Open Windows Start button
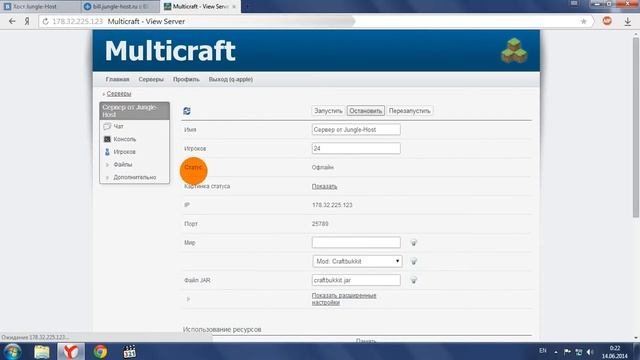Screen dimensions: 640x360 coord(12,351)
